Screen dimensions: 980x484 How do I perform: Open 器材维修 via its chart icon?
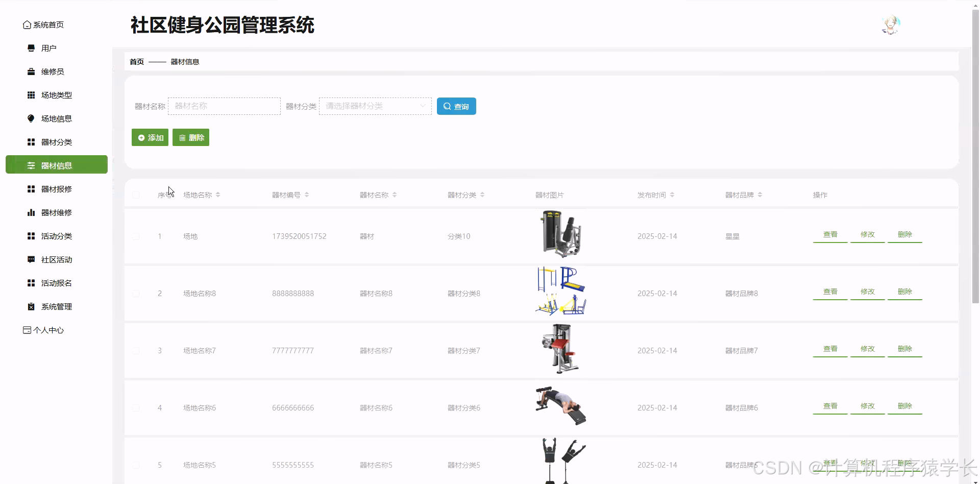point(30,212)
